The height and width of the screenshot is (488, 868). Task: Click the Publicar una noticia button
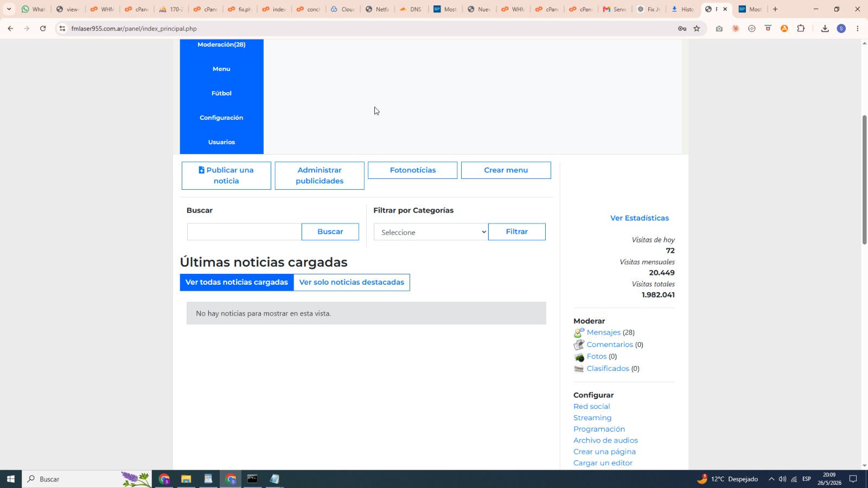[226, 176]
